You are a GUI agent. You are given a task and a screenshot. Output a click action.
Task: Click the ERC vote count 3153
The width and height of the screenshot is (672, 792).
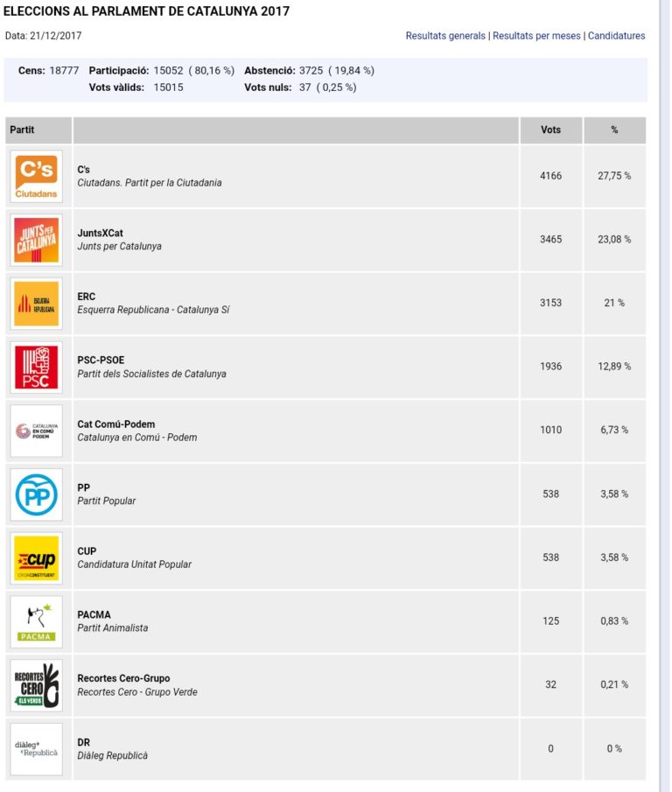coord(551,303)
